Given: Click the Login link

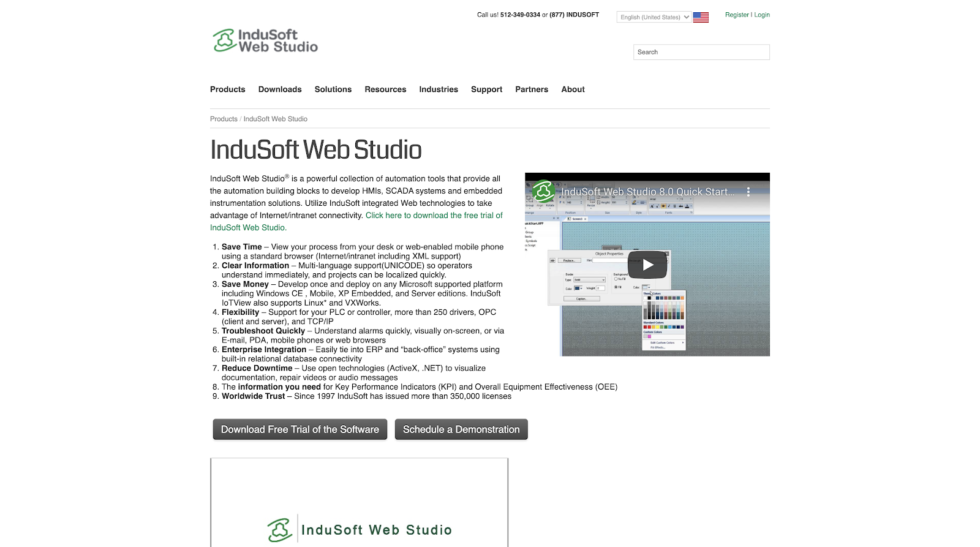Looking at the screenshot, I should point(762,15).
